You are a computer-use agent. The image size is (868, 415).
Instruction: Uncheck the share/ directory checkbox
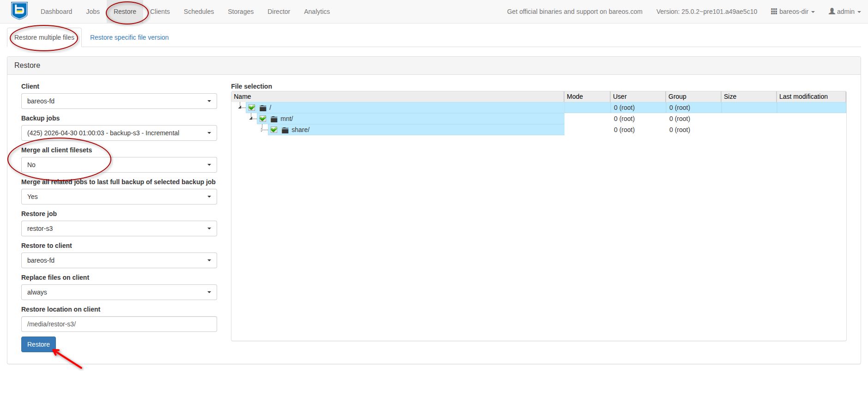(x=274, y=130)
